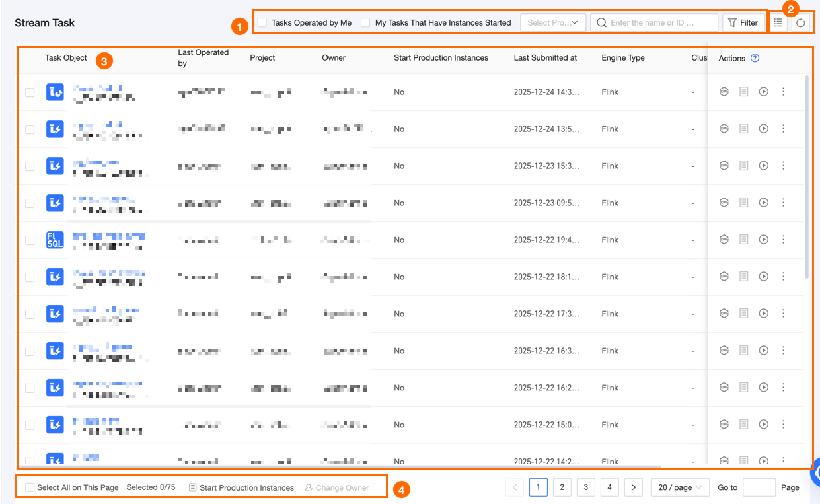
Task: Go to page 2
Action: tap(562, 487)
